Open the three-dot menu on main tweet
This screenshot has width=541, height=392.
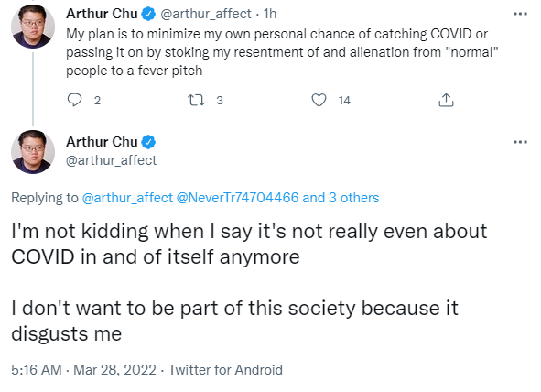[x=520, y=142]
